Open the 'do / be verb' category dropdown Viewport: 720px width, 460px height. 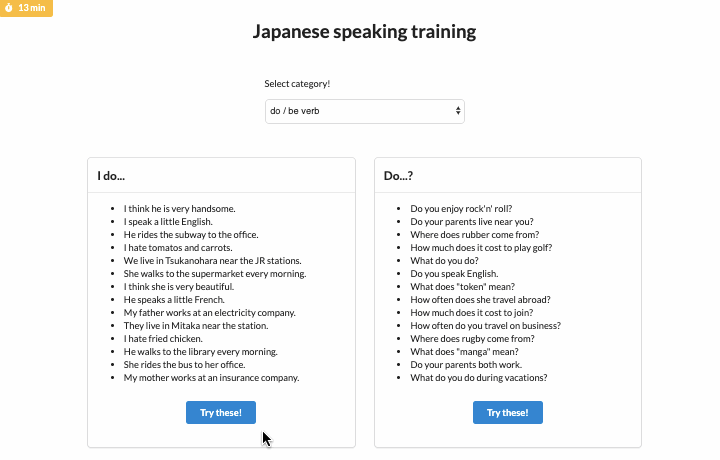click(364, 111)
